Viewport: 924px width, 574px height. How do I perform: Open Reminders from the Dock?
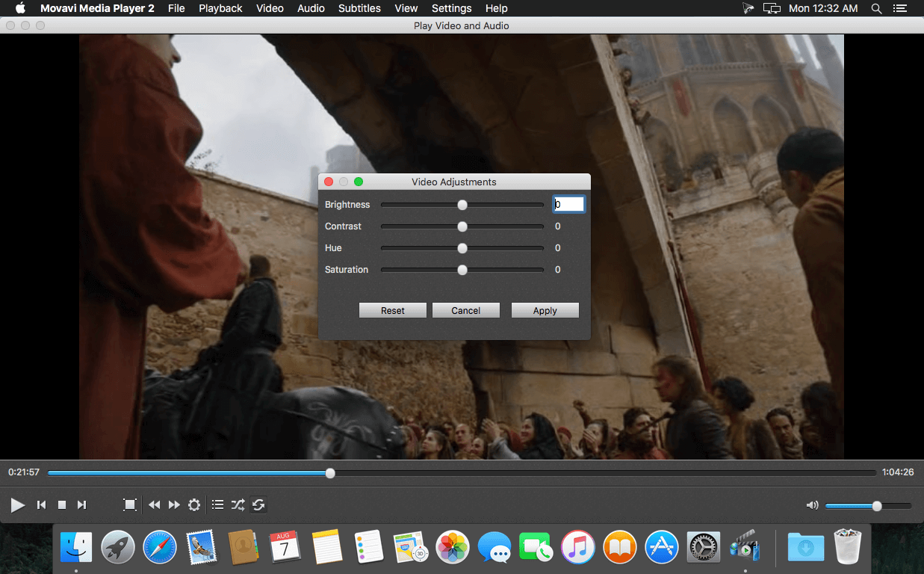(x=369, y=547)
